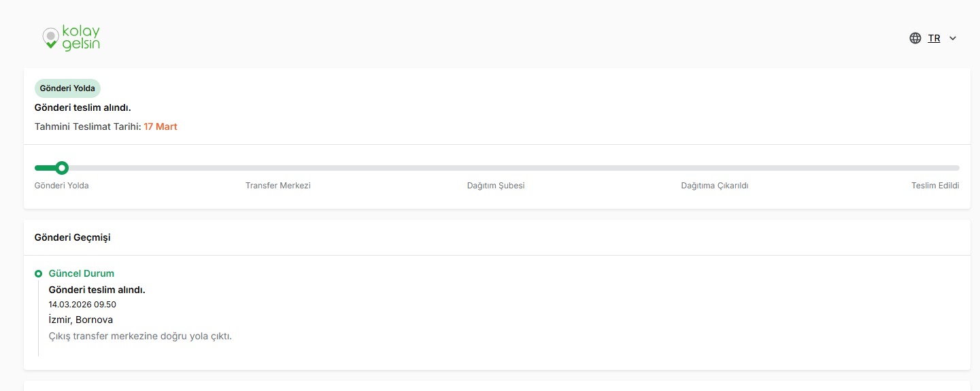Click the İzmir, Bornova location text
Screen dimensions: 980x391
(x=81, y=320)
